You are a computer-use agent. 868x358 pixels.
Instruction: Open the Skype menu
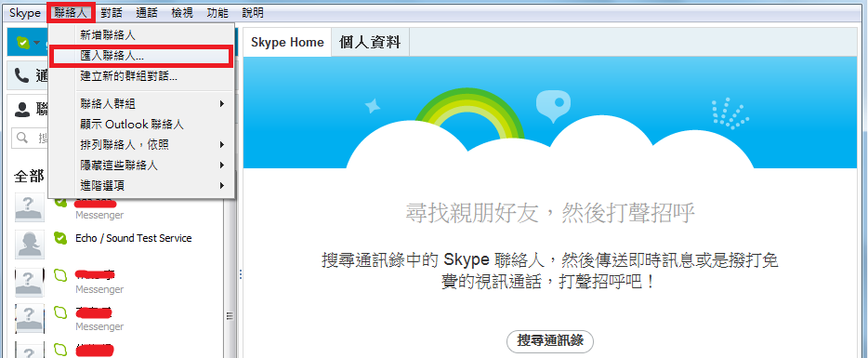[x=24, y=13]
